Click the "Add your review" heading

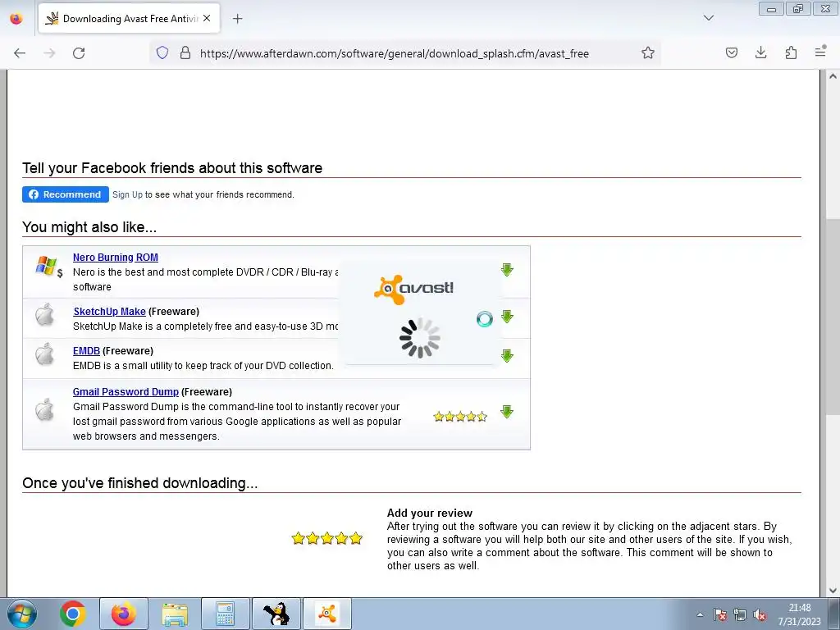[430, 513]
